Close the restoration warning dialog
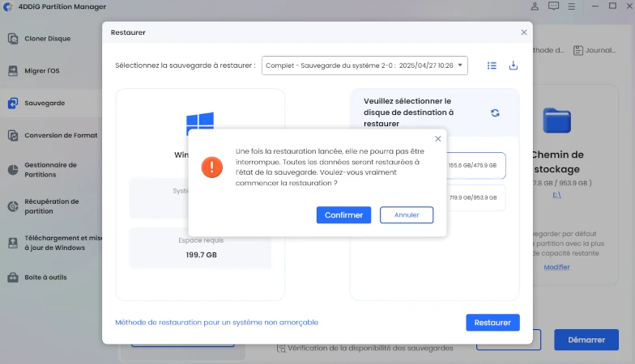635x364 pixels. pos(437,139)
